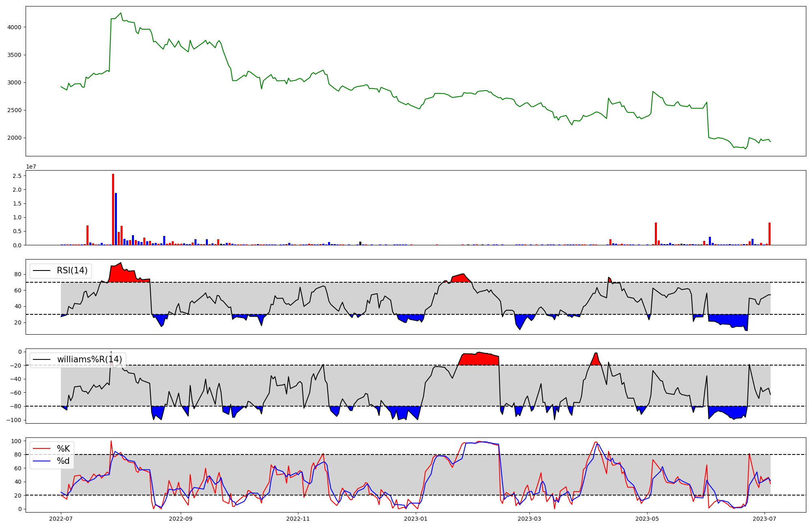812x528 pixels.
Task: Click the large red Williams %R overbought area
Action: tap(479, 359)
